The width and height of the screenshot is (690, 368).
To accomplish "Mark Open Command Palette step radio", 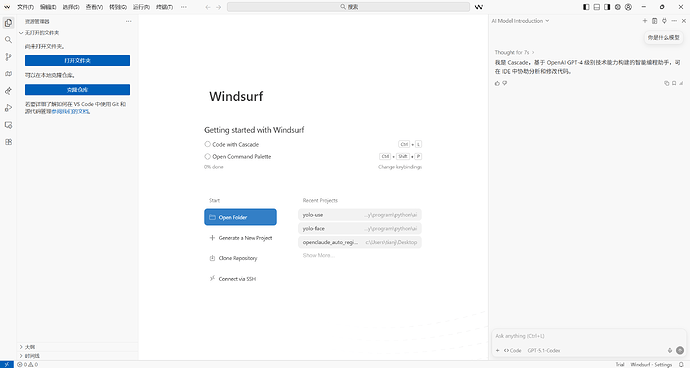I will click(207, 156).
